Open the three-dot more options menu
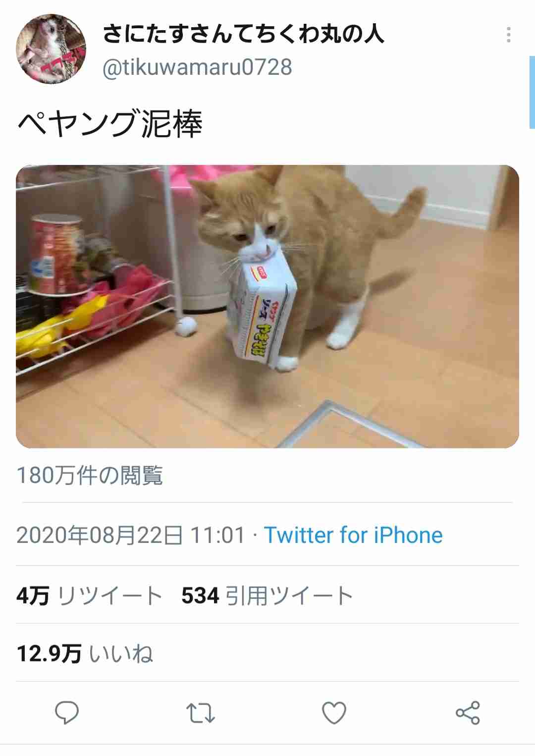 tap(509, 35)
